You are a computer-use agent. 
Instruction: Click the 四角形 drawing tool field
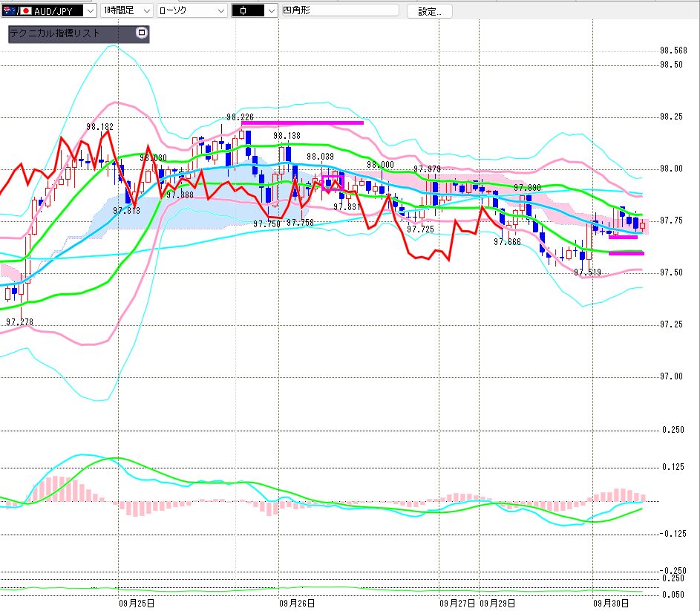[338, 11]
